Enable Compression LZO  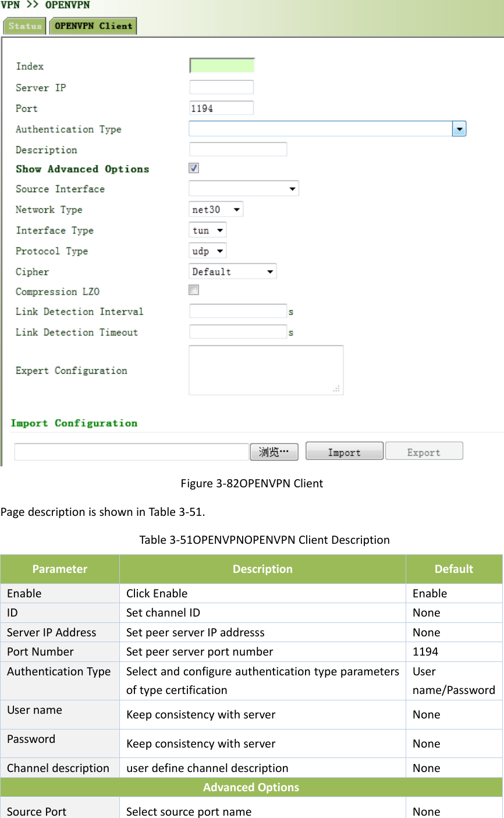tap(193, 289)
